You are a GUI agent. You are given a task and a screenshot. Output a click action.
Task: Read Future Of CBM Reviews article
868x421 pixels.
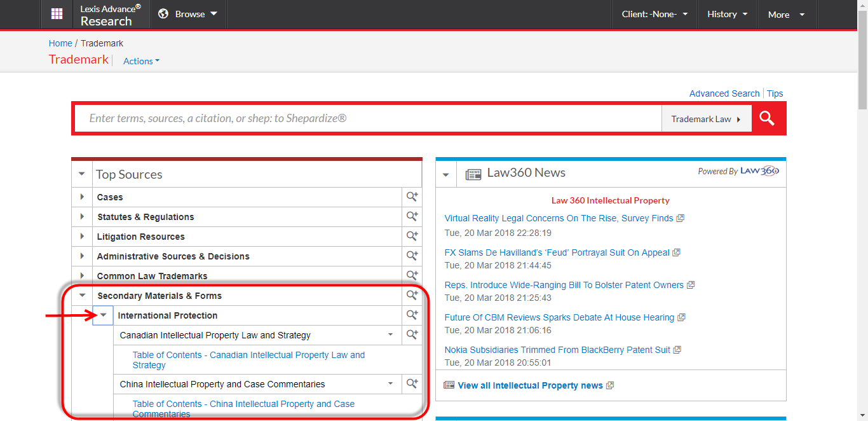559,317
